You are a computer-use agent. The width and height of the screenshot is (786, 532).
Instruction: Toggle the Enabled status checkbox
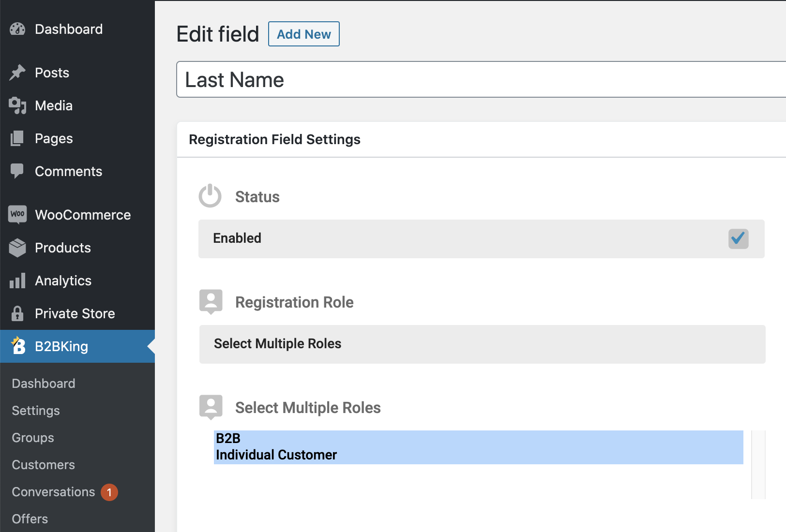pyautogui.click(x=739, y=239)
